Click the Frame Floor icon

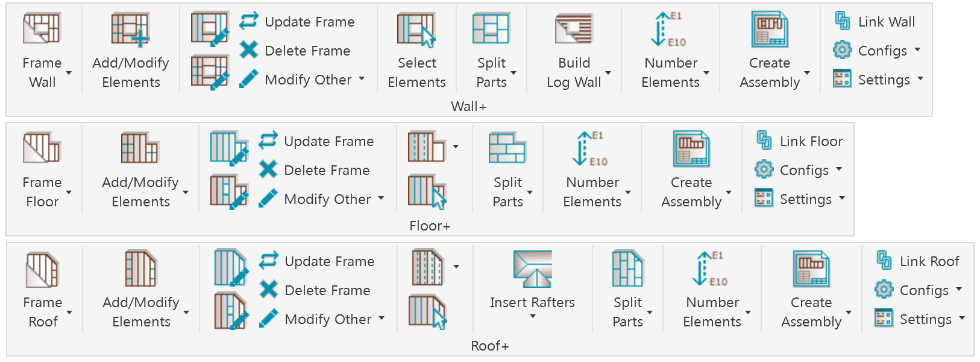[x=42, y=148]
